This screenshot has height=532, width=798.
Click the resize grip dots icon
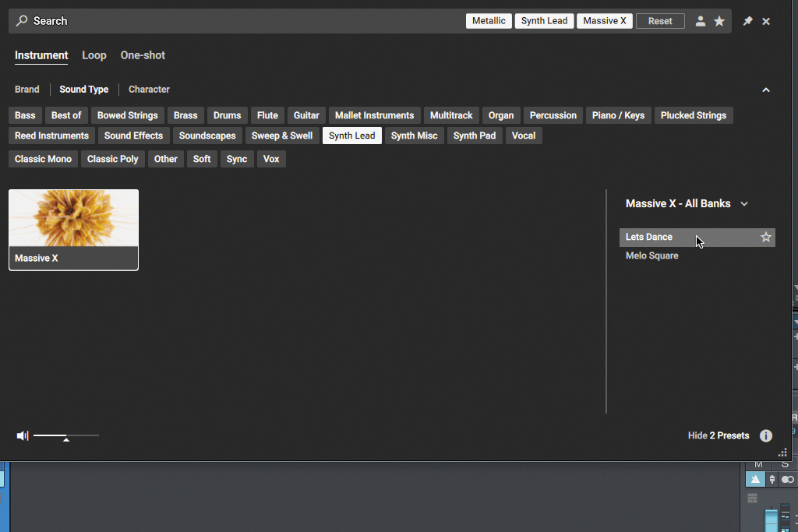click(x=782, y=452)
